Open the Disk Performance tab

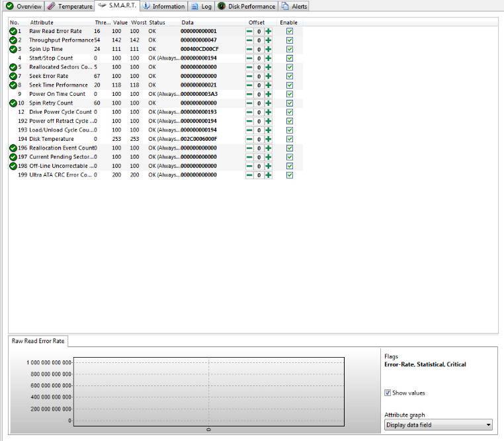pos(247,6)
